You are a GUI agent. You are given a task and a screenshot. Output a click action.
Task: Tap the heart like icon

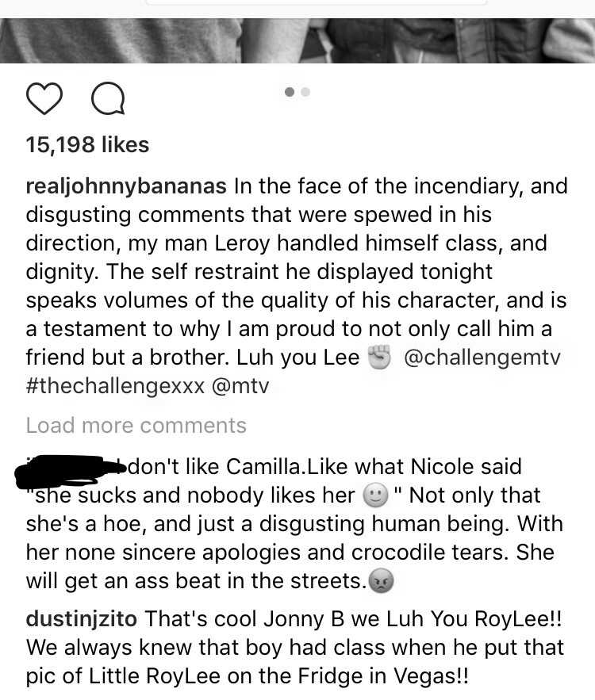pyautogui.click(x=44, y=98)
